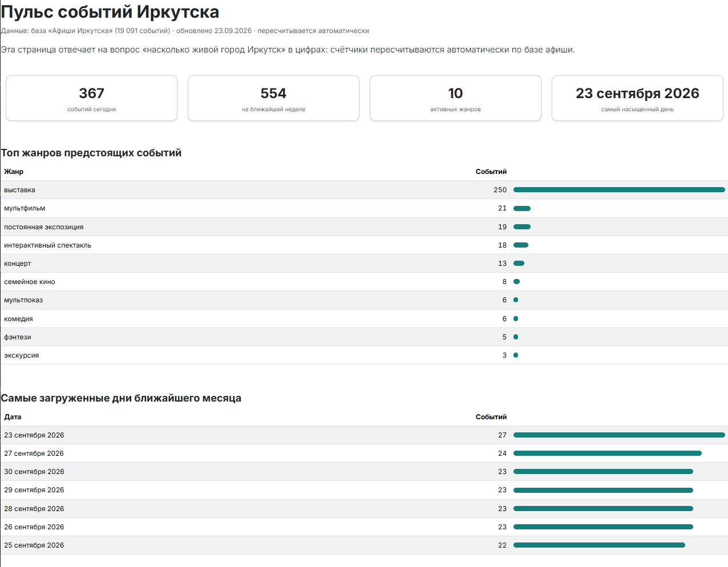Select the 10 active genres card
Screen dimensions: 728x567
455,98
